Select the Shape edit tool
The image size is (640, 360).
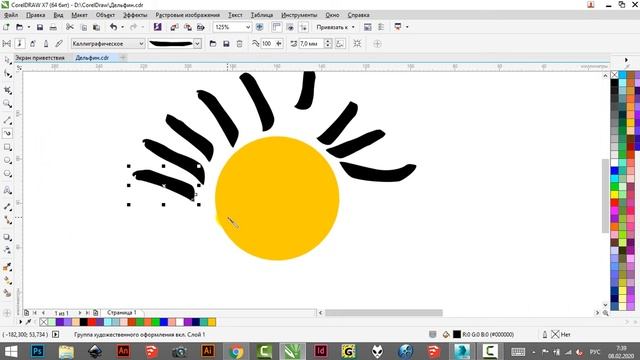point(7,74)
